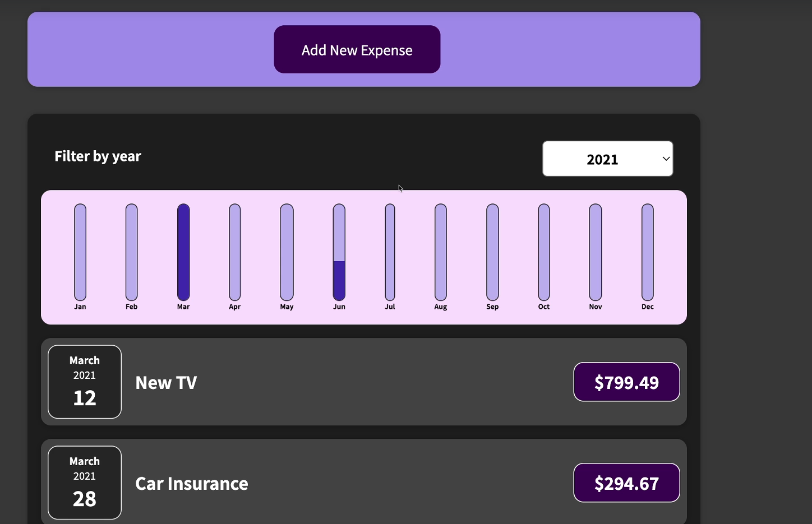Click the February chart bar
The width and height of the screenshot is (812, 524).
(131, 252)
